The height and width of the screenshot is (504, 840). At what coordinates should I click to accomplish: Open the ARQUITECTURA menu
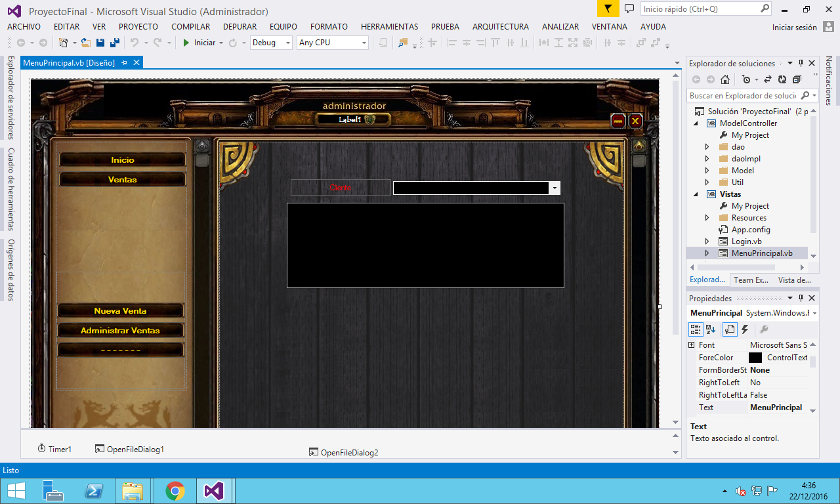(x=501, y=27)
